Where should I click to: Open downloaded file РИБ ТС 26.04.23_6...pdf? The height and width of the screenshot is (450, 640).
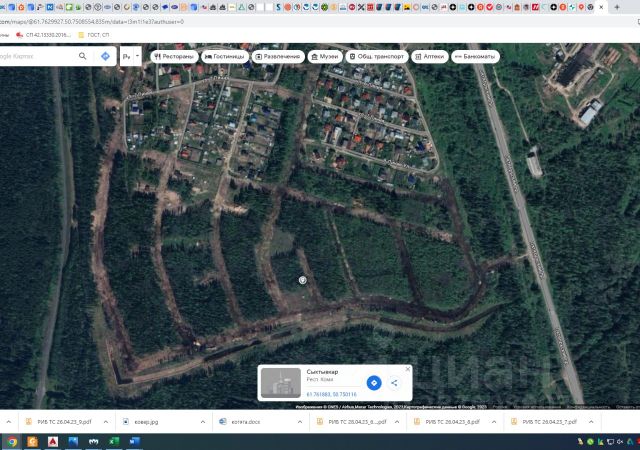(x=352, y=422)
